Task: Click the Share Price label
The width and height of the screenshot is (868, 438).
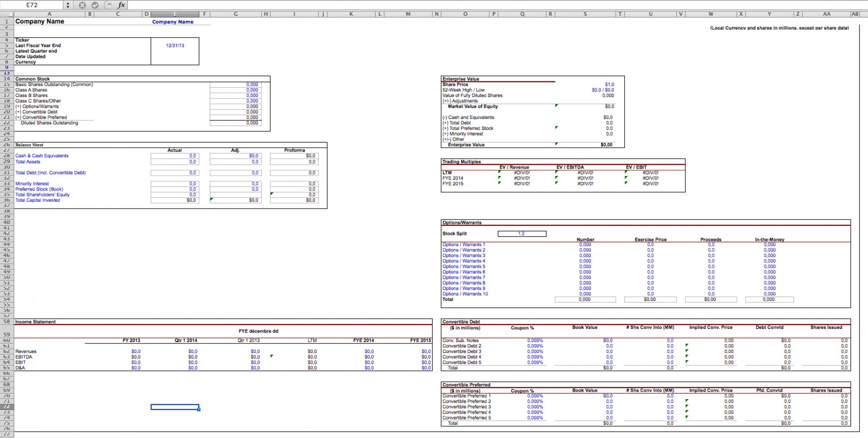Action: [x=455, y=85]
